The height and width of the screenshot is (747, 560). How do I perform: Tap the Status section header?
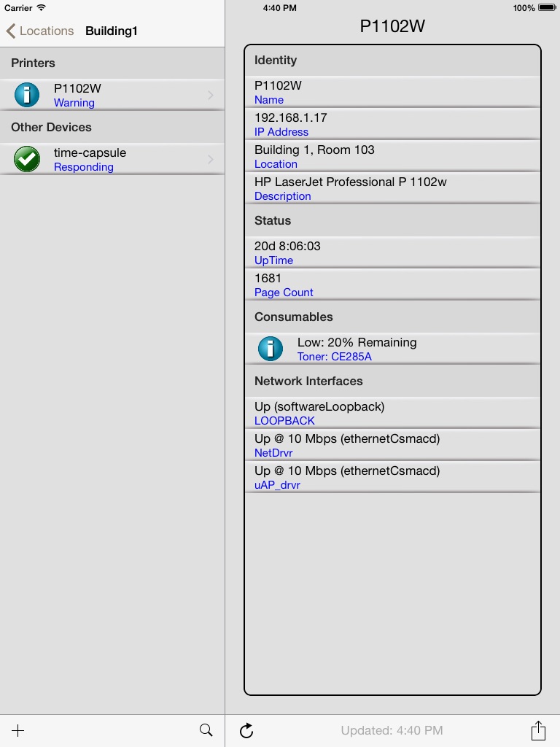[392, 220]
